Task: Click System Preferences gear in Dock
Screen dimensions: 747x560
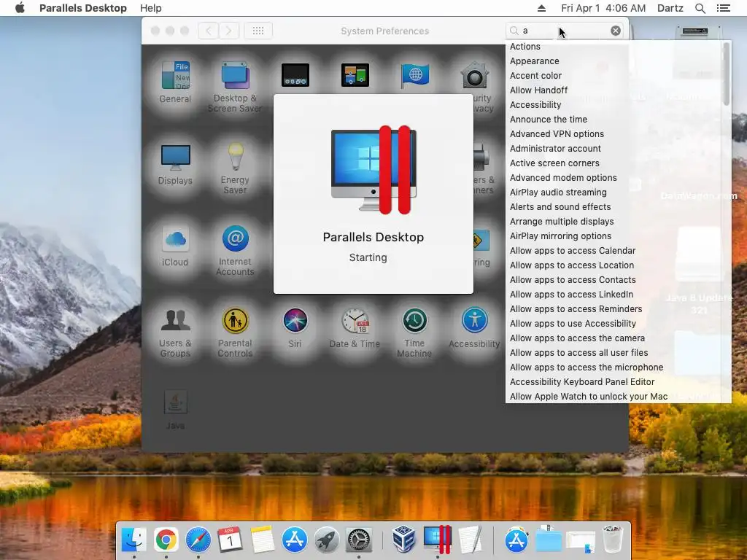Action: [x=358, y=540]
